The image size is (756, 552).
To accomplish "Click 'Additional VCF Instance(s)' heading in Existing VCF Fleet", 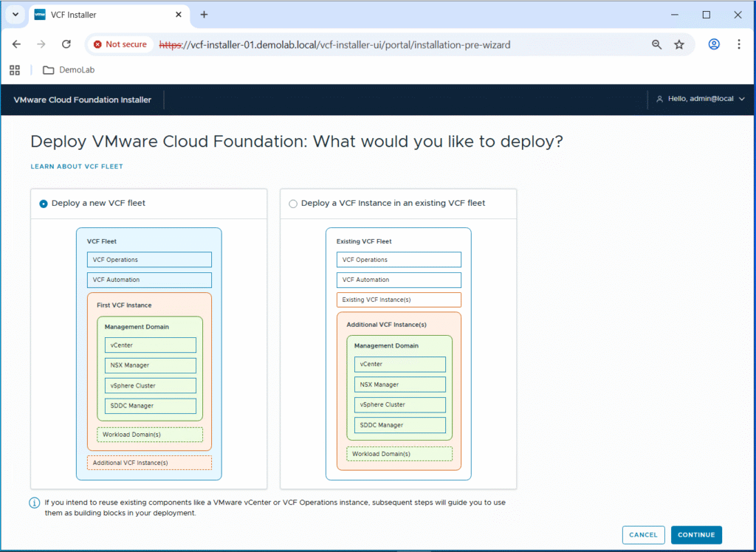I will pyautogui.click(x=386, y=325).
